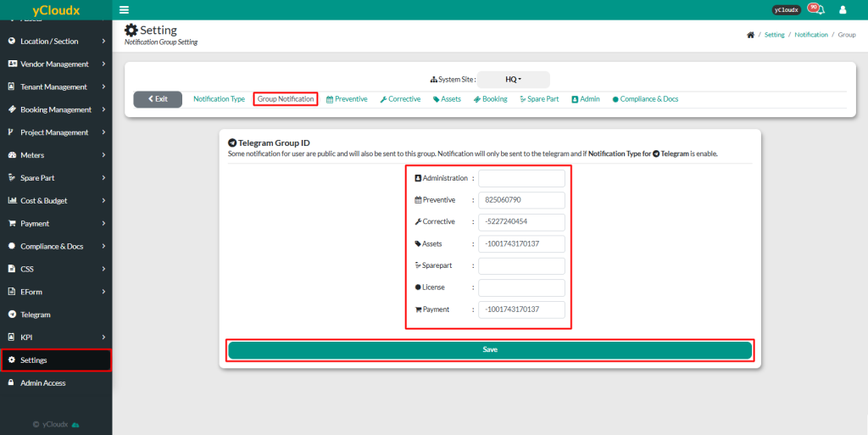Click the hamburger menu icon
This screenshot has height=435, width=868.
click(x=125, y=10)
